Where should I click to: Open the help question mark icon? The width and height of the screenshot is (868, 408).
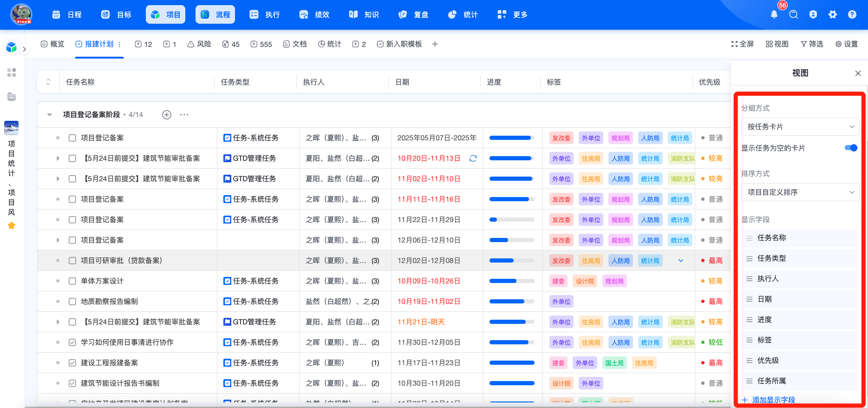click(852, 14)
